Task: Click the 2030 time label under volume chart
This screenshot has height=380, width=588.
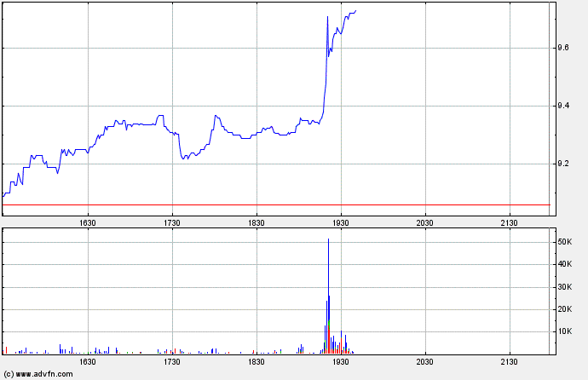Action: coord(425,361)
